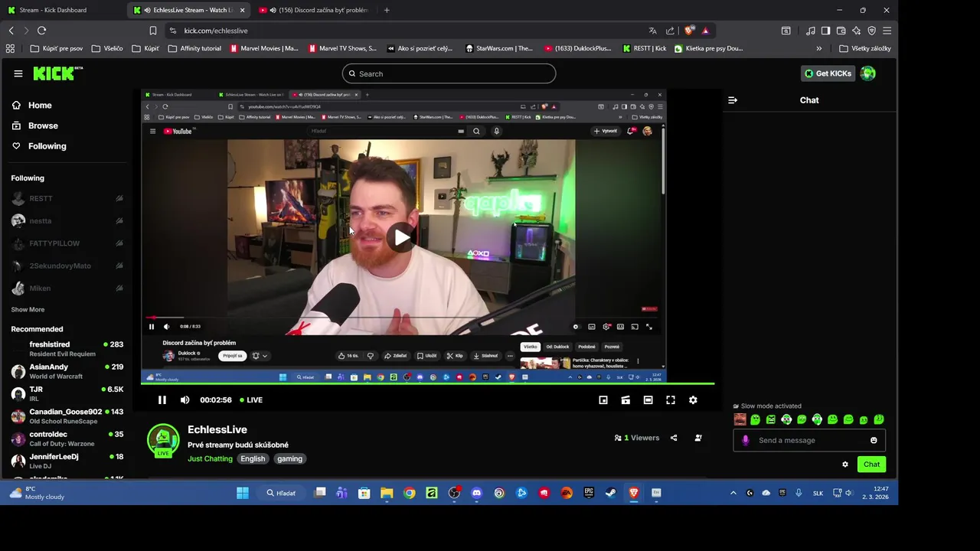Open Všeličo bookmark folder
The image size is (980, 551).
pos(106,48)
